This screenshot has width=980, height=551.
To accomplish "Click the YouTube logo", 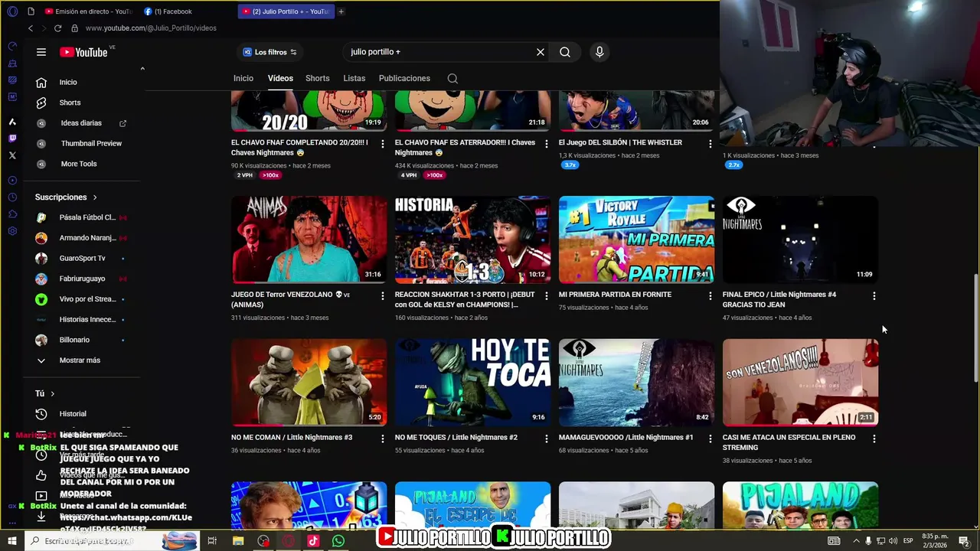I will 83,52.
